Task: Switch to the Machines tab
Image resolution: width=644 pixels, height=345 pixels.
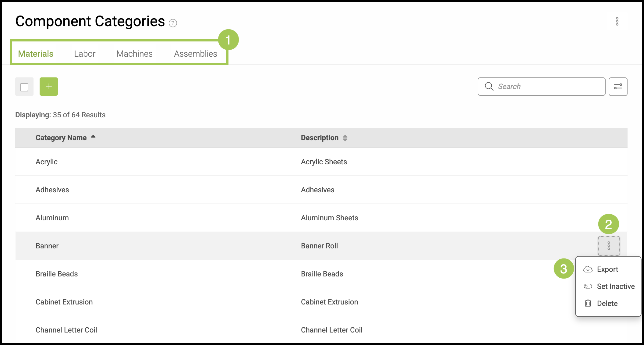Action: point(134,54)
